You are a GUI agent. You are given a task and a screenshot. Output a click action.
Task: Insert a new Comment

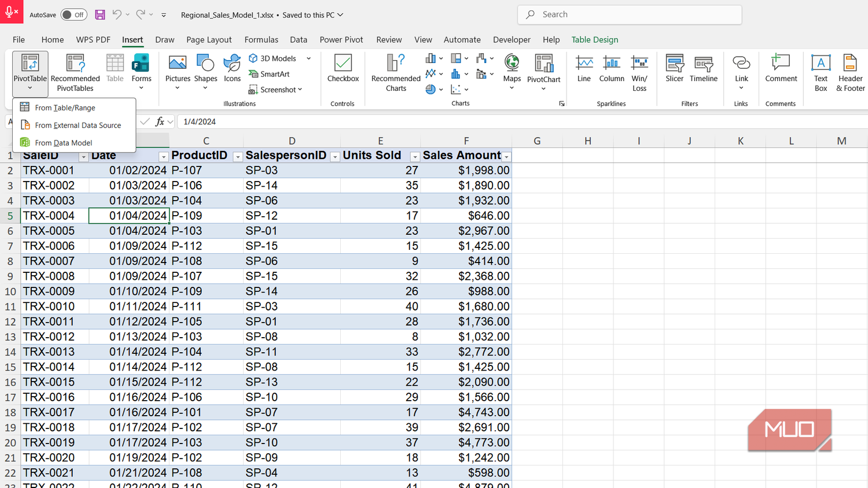coord(781,68)
